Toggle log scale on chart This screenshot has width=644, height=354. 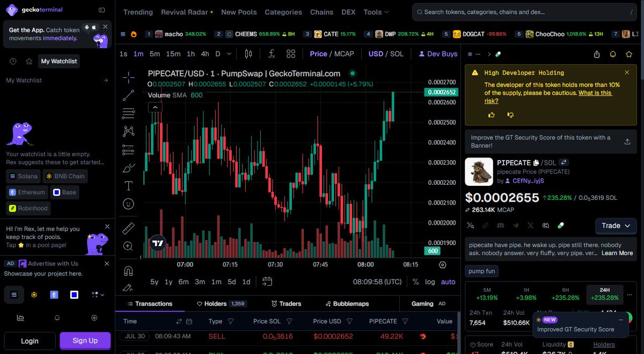tap(430, 281)
